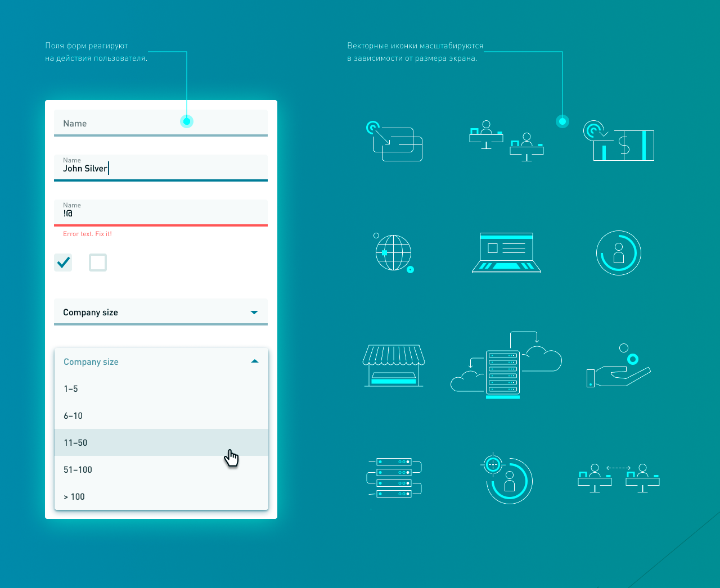Click the Name field with error text
Image resolution: width=720 pixels, height=588 pixels.
click(161, 212)
